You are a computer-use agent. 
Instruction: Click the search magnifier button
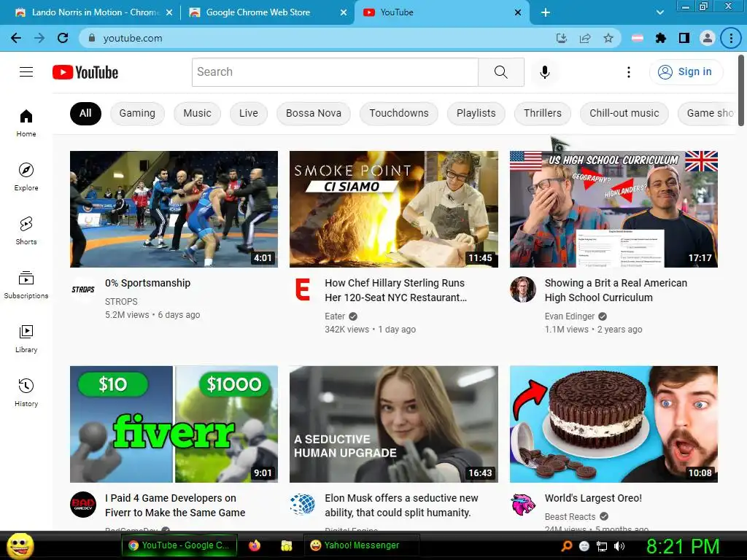coord(500,72)
